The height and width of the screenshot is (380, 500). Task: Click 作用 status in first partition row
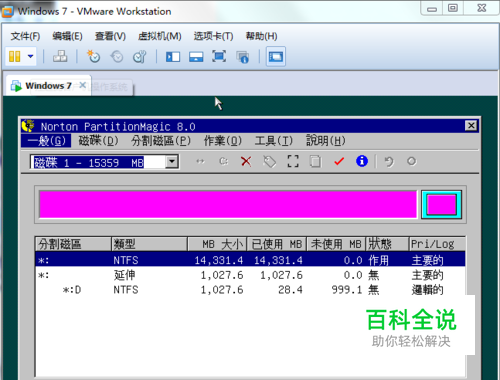tap(378, 260)
